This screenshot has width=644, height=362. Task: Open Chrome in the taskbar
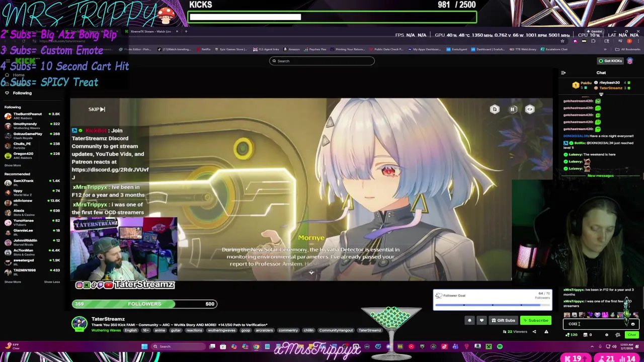click(256, 346)
